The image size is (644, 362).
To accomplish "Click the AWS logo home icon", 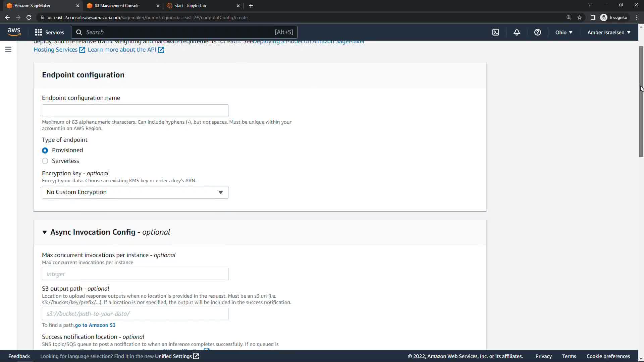I will tap(14, 32).
